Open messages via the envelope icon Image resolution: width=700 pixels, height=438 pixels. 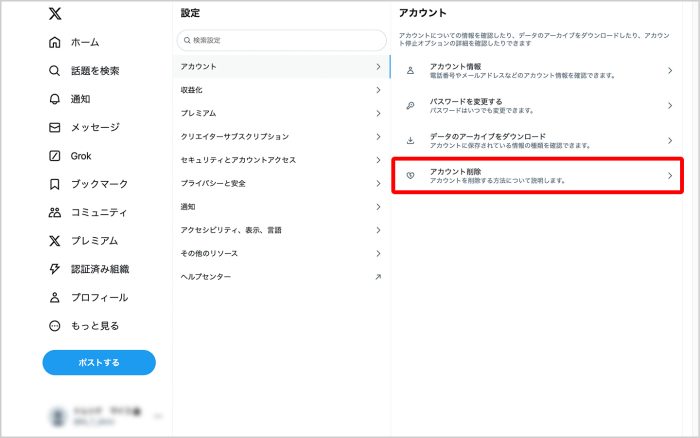(55, 128)
